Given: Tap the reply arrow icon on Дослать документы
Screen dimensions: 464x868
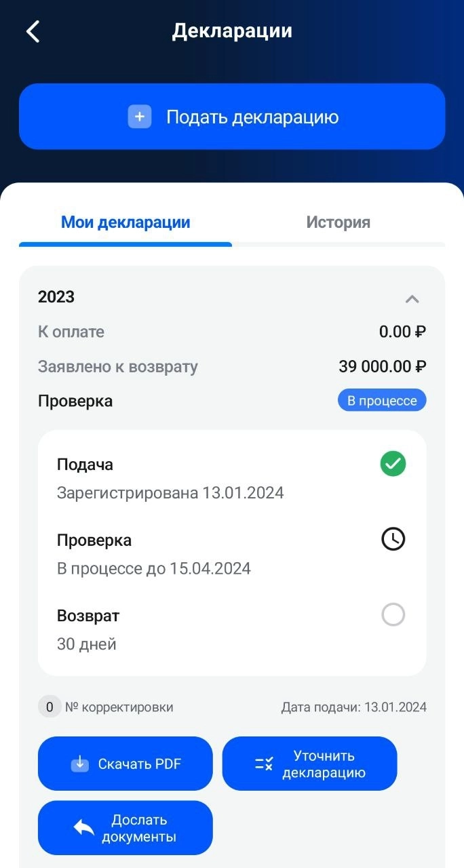Looking at the screenshot, I should tap(81, 827).
